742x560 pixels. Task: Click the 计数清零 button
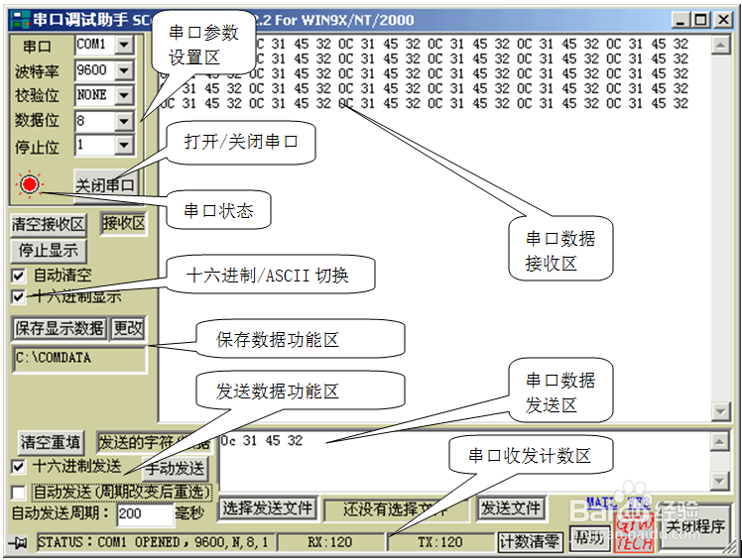530,542
